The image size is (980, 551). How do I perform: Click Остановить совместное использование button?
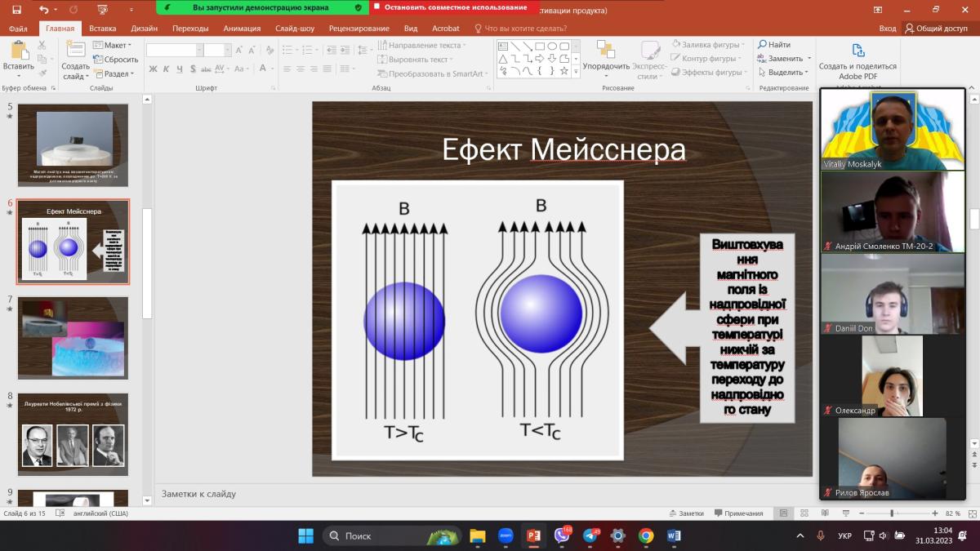(450, 7)
